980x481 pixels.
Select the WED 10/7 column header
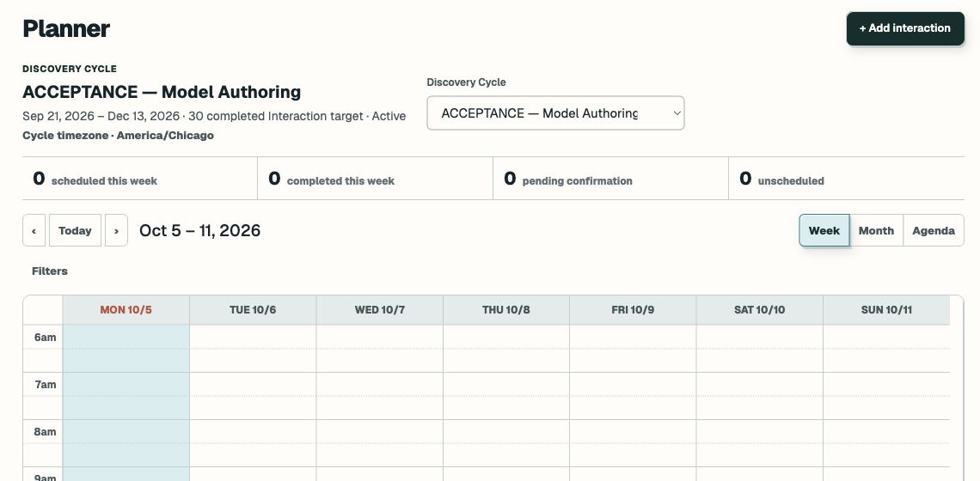point(379,310)
